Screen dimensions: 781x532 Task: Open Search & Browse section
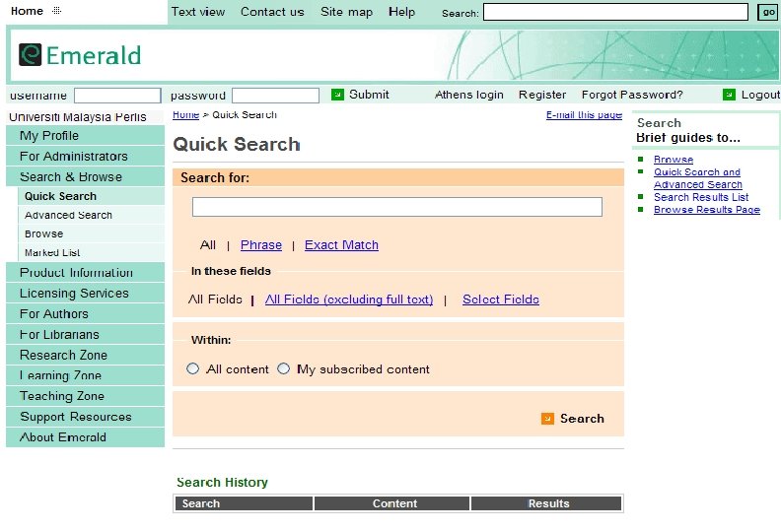click(85, 176)
